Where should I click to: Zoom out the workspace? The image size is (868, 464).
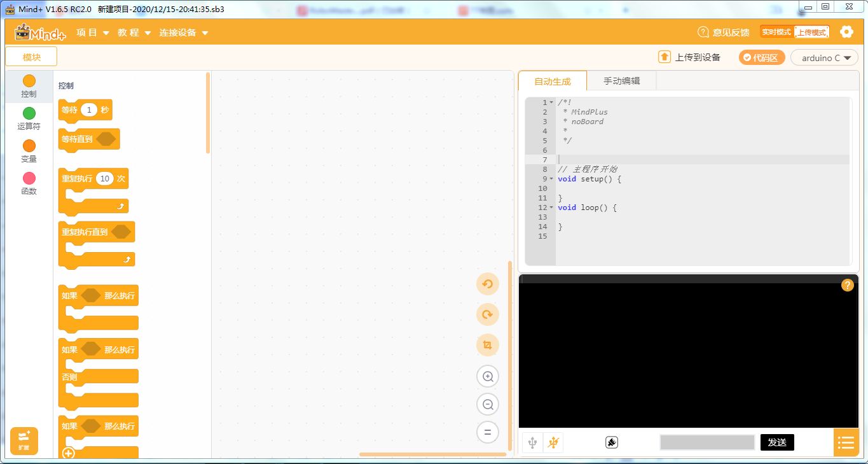coord(488,404)
